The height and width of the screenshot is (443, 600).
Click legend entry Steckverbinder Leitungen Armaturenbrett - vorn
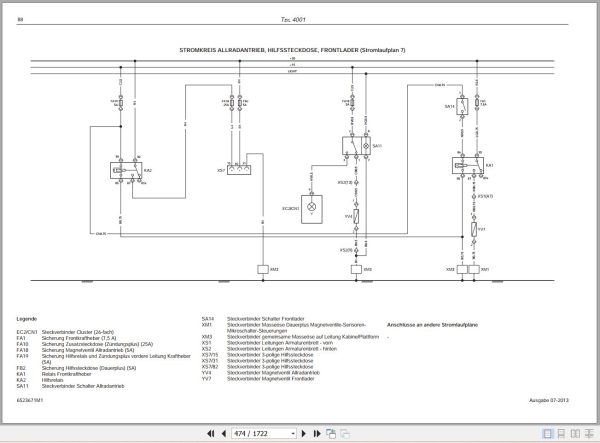280,343
